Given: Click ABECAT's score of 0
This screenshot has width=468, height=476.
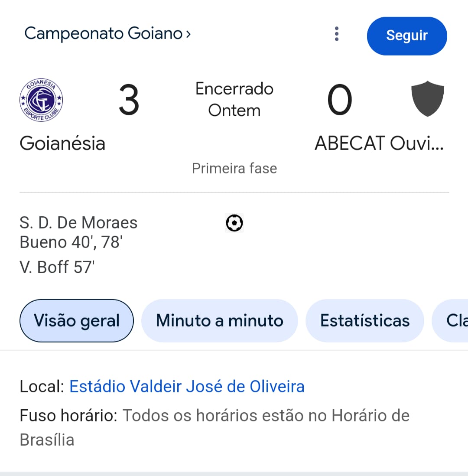Looking at the screenshot, I should coord(339,101).
